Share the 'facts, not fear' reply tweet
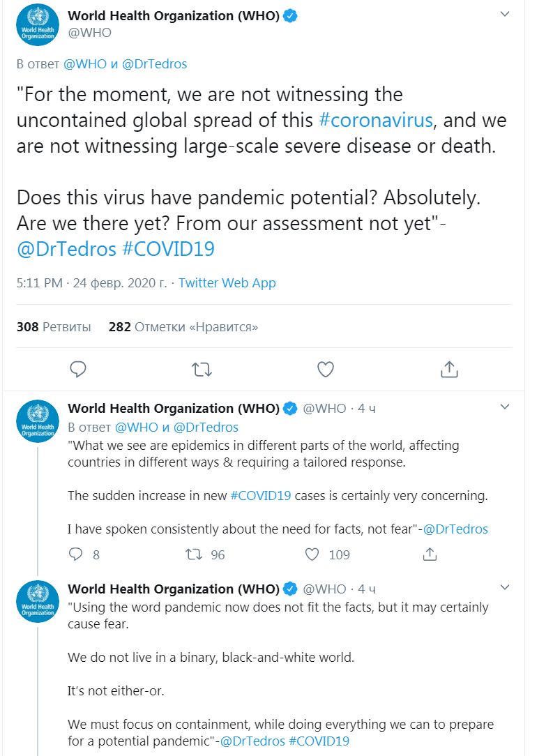553x756 pixels. click(430, 554)
